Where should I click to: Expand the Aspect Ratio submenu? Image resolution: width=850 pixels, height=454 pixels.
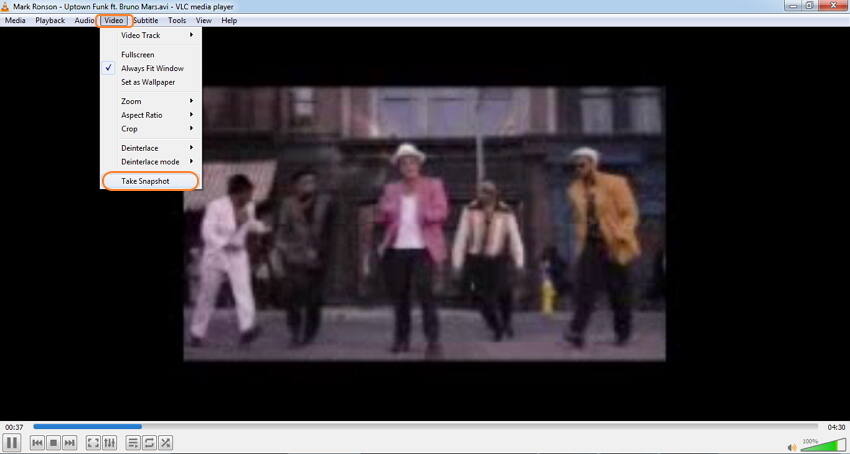[x=151, y=115]
